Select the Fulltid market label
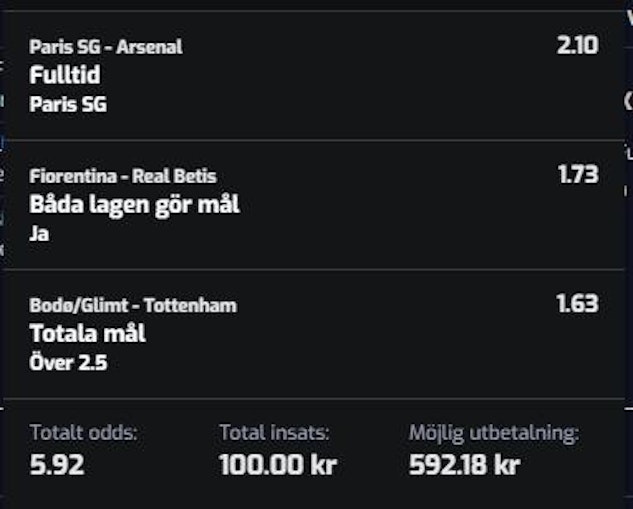The height and width of the screenshot is (509, 633). click(x=65, y=75)
